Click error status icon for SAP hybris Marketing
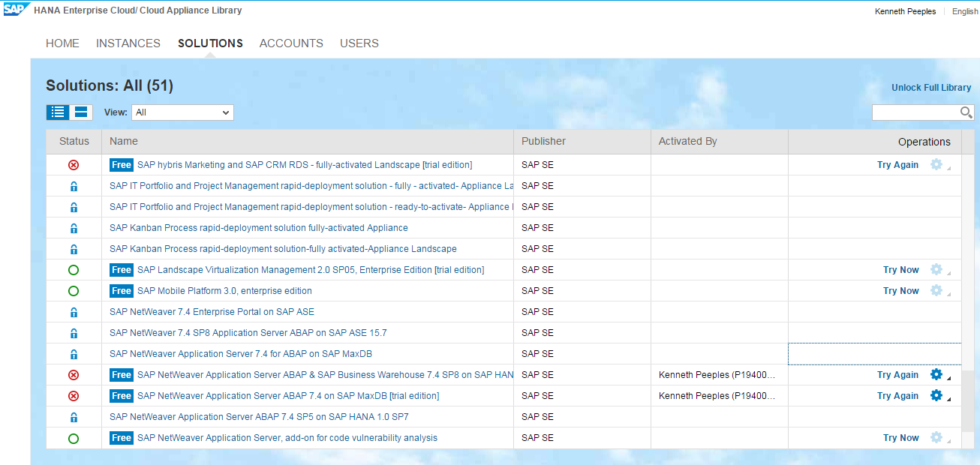The height and width of the screenshot is (465, 980). click(x=74, y=165)
